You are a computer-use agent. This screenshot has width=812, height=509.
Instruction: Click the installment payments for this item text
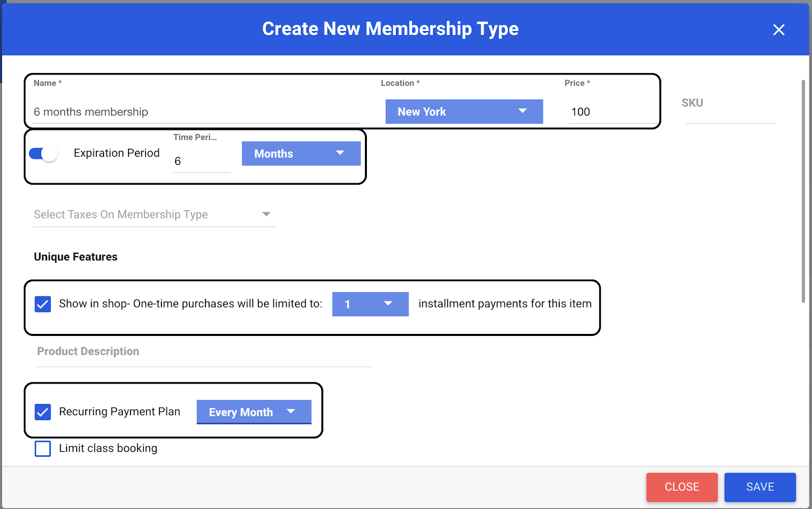click(505, 304)
